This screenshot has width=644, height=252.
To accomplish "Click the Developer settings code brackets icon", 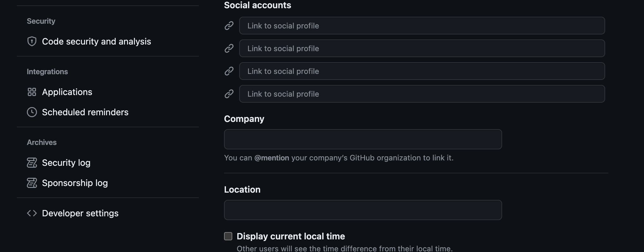I will click(32, 213).
